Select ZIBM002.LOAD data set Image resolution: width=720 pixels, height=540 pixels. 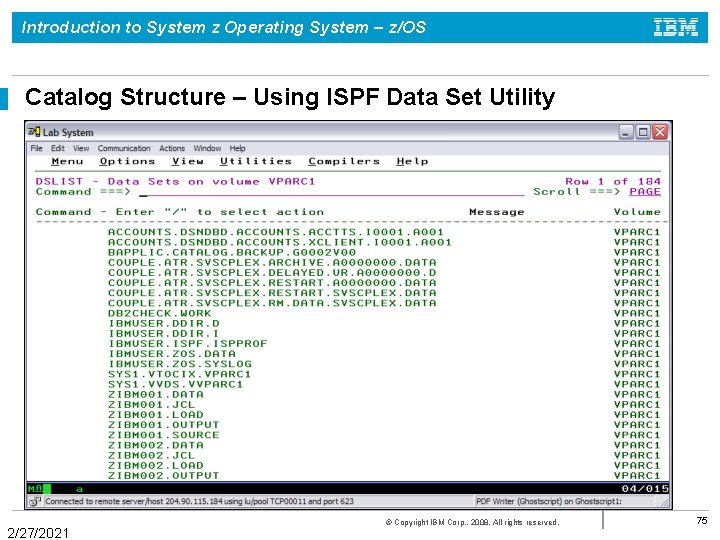(156, 465)
